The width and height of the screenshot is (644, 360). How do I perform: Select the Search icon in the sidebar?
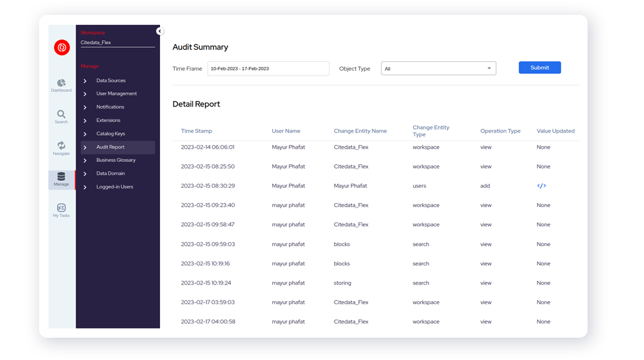click(61, 116)
